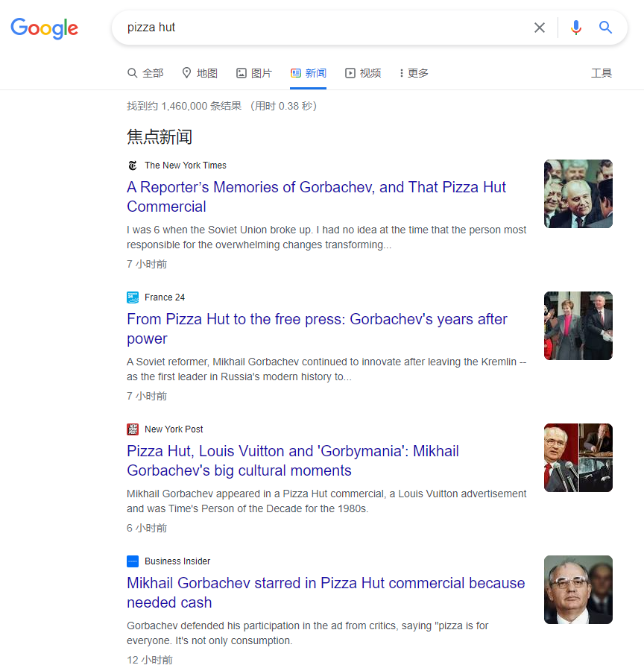Screen dimensions: 644x668
Task: Clear the search box with the X icon
Action: (x=539, y=28)
